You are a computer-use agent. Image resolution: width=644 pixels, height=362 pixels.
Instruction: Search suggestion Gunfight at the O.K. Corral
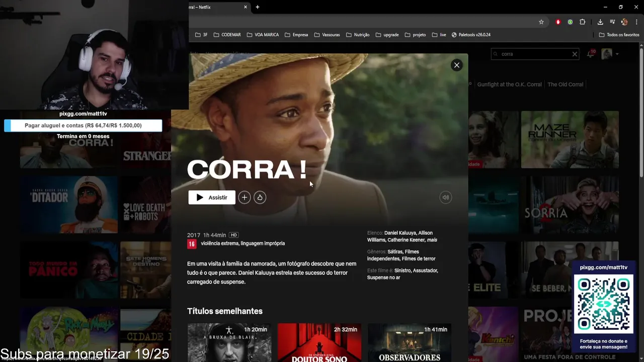[x=509, y=84]
